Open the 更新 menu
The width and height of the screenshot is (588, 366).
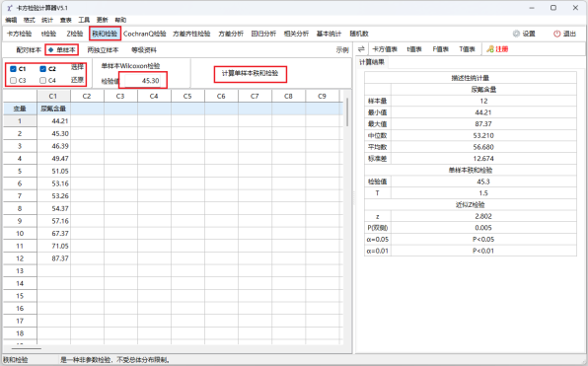pos(102,20)
